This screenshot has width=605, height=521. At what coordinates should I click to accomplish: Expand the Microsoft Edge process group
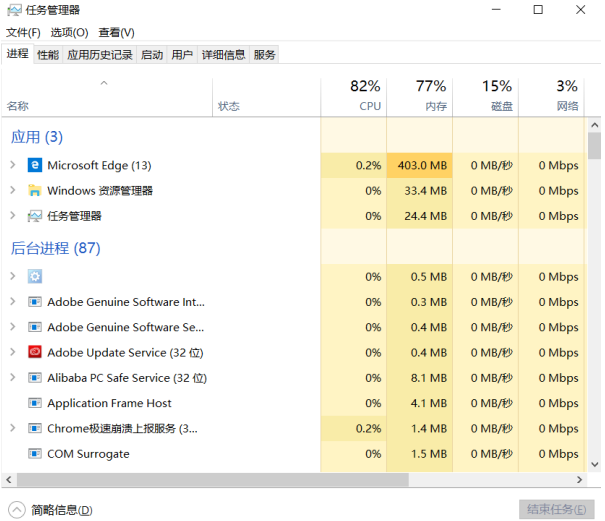point(12,165)
